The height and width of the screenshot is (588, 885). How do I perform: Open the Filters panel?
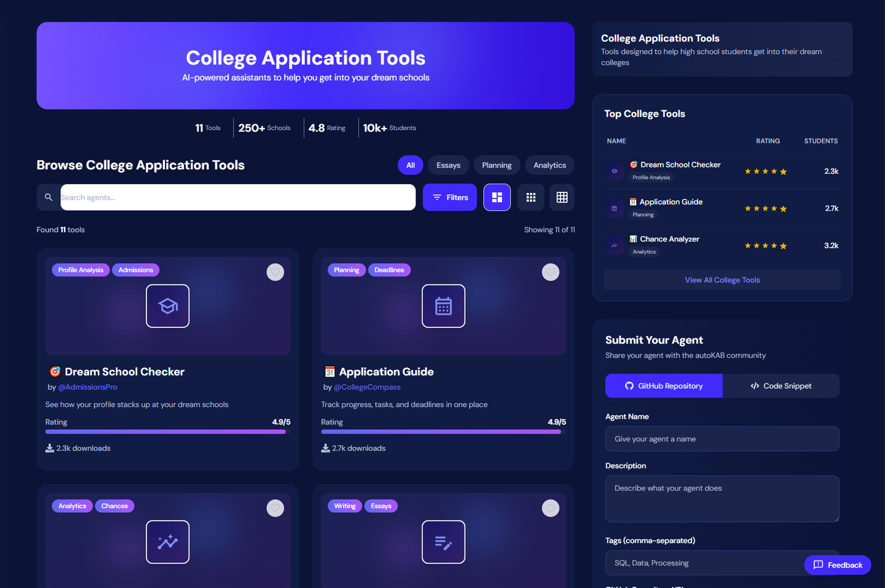[450, 197]
